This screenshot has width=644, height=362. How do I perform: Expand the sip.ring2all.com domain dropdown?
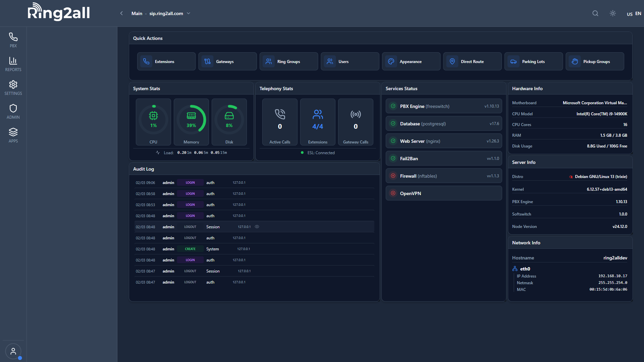pyautogui.click(x=189, y=13)
